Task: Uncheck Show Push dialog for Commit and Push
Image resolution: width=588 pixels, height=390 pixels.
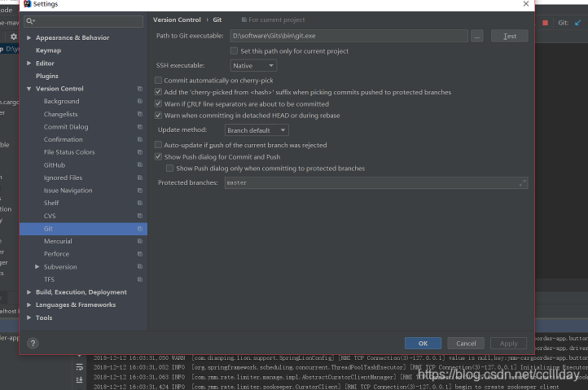Action: (158, 157)
